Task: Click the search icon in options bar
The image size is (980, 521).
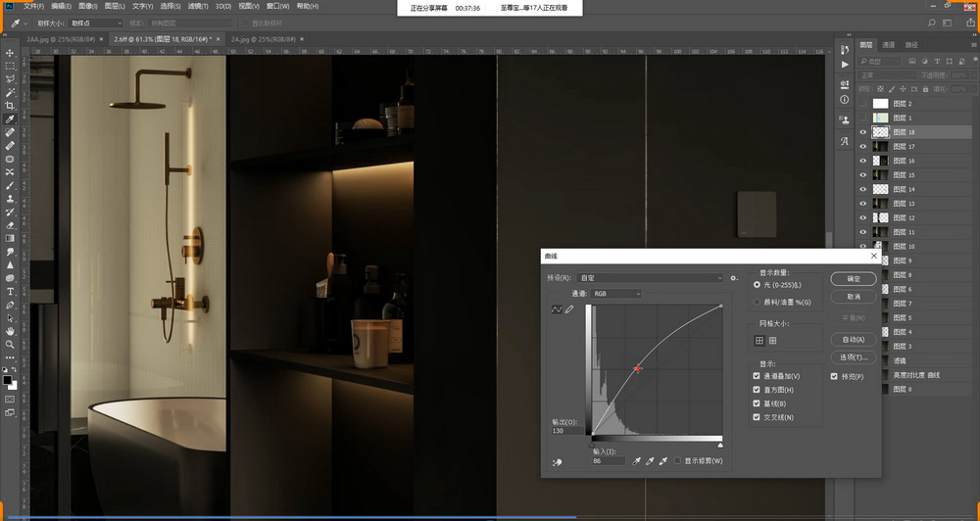Action: pyautogui.click(x=931, y=24)
